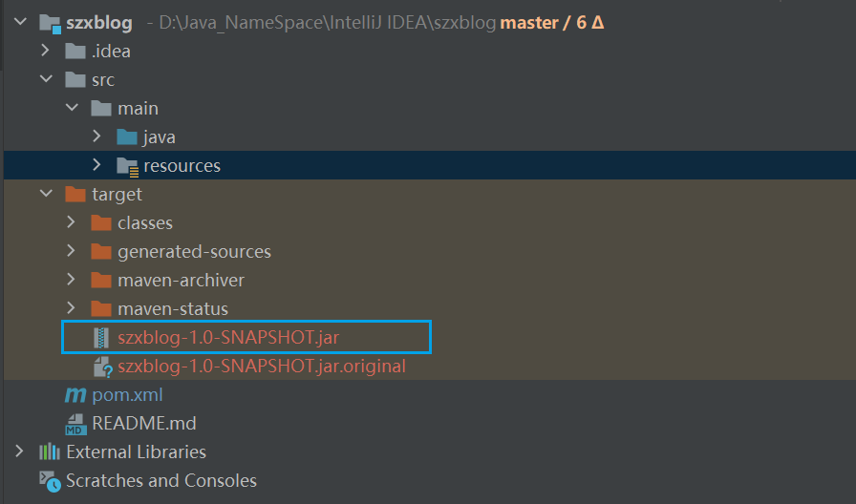Select the maven-status folder
This screenshot has width=856, height=504.
[173, 309]
